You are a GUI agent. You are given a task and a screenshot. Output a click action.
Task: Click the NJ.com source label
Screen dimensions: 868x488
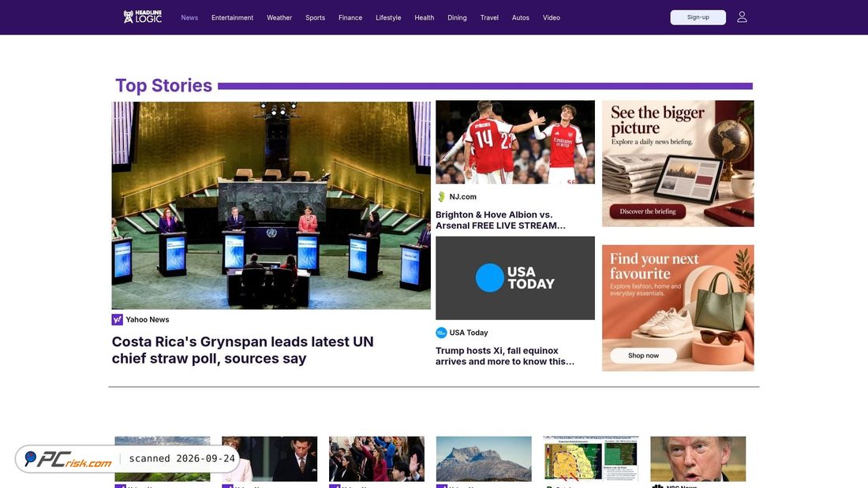click(x=462, y=196)
